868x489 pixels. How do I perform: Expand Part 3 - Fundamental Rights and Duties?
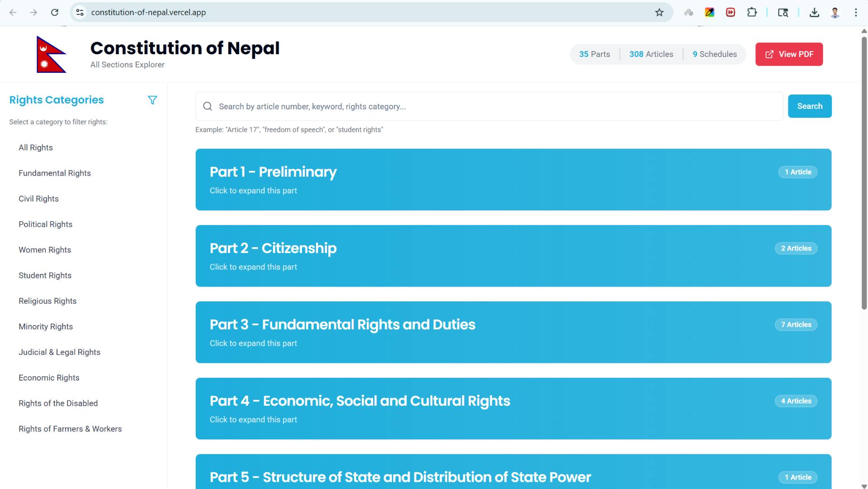coord(513,332)
